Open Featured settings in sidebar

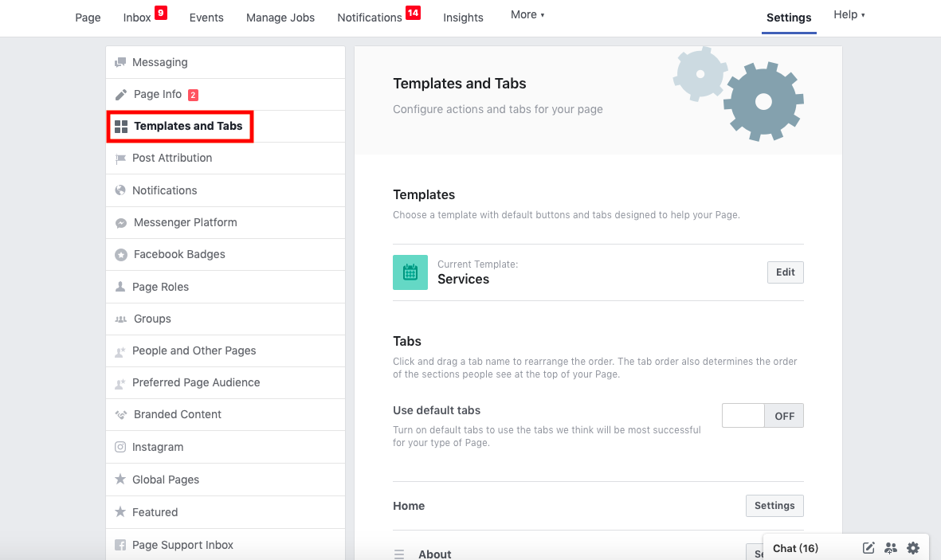[155, 512]
